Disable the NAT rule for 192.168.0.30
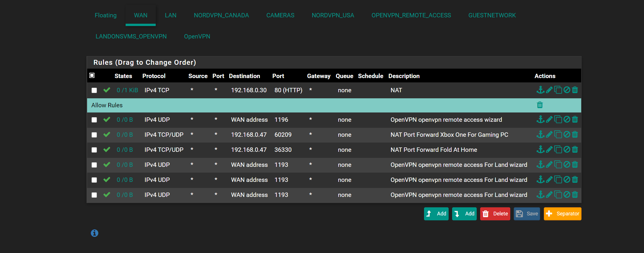Image resolution: width=644 pixels, height=253 pixels. click(567, 90)
